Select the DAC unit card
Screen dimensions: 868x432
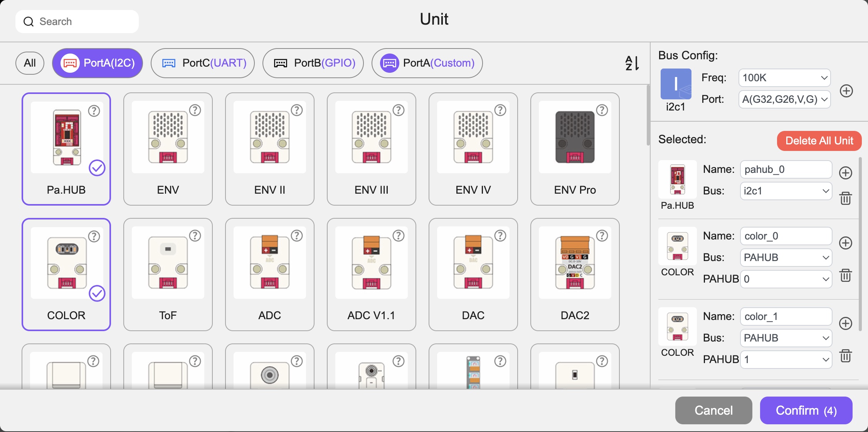point(473,275)
